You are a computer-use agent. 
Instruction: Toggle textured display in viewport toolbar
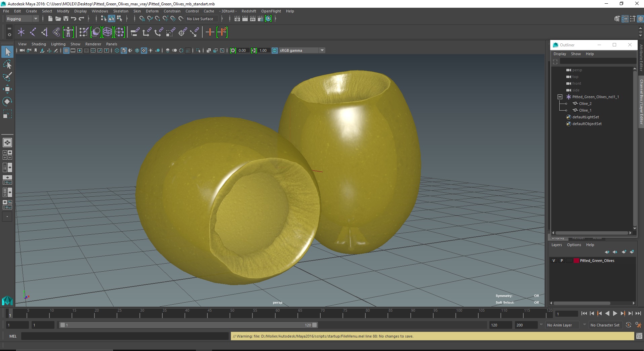click(144, 50)
